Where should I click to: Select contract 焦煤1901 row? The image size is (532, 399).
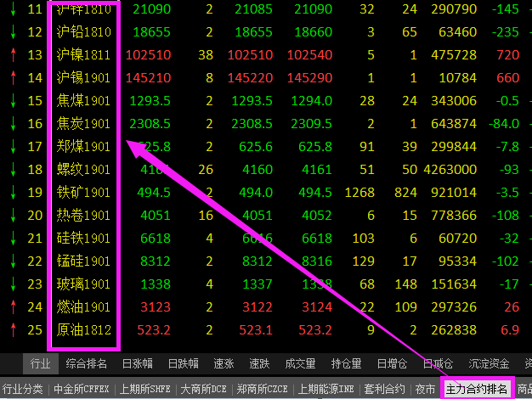click(84, 101)
